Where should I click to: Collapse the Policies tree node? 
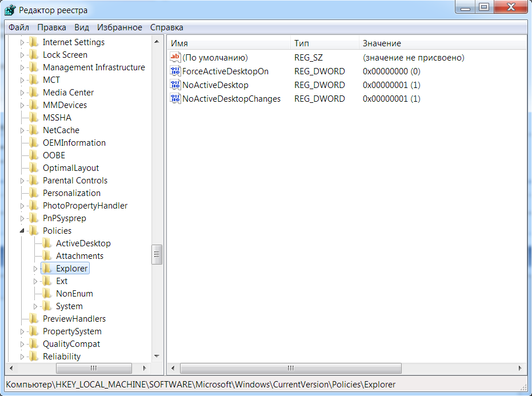(x=22, y=231)
